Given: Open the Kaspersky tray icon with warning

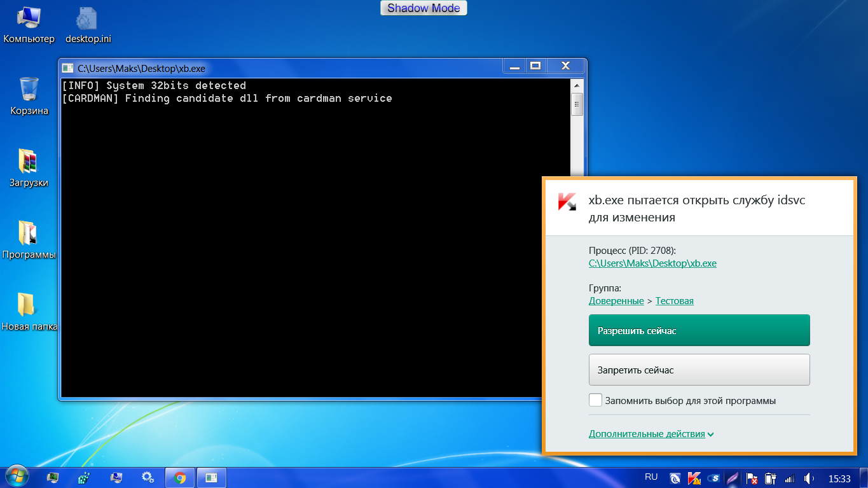Looking at the screenshot, I should [x=694, y=478].
